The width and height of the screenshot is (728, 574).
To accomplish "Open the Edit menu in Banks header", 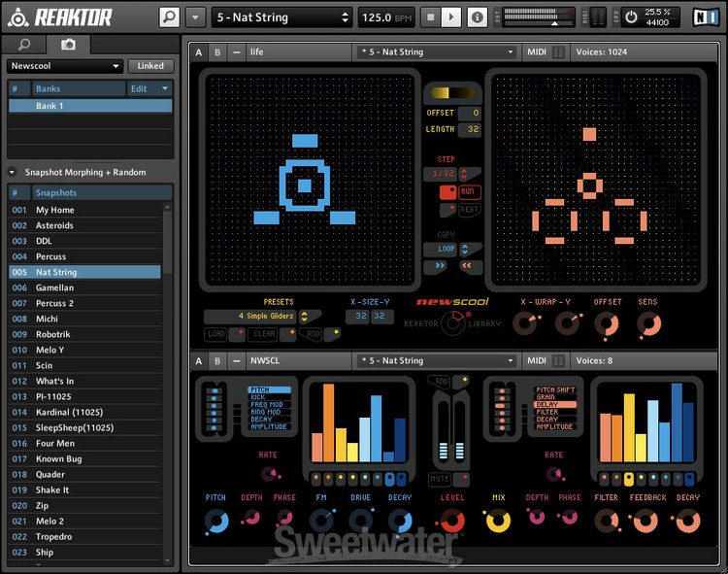I will [x=149, y=88].
